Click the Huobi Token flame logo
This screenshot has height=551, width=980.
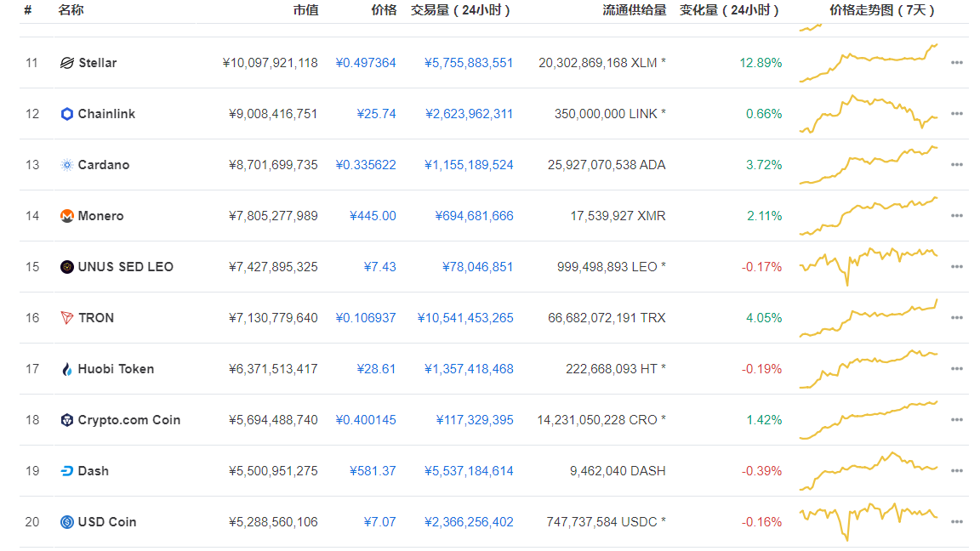pyautogui.click(x=67, y=369)
